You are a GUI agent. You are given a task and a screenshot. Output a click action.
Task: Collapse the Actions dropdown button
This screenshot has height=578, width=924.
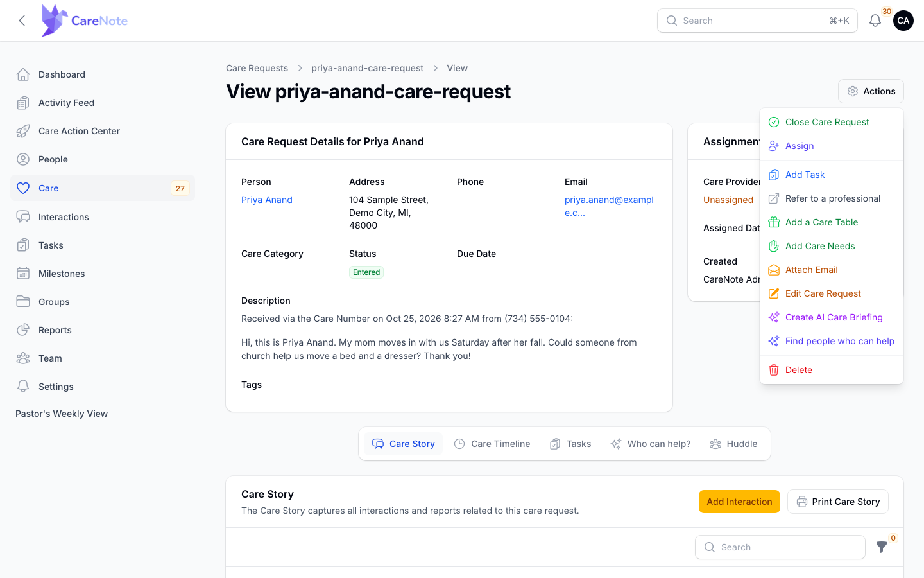click(x=871, y=91)
